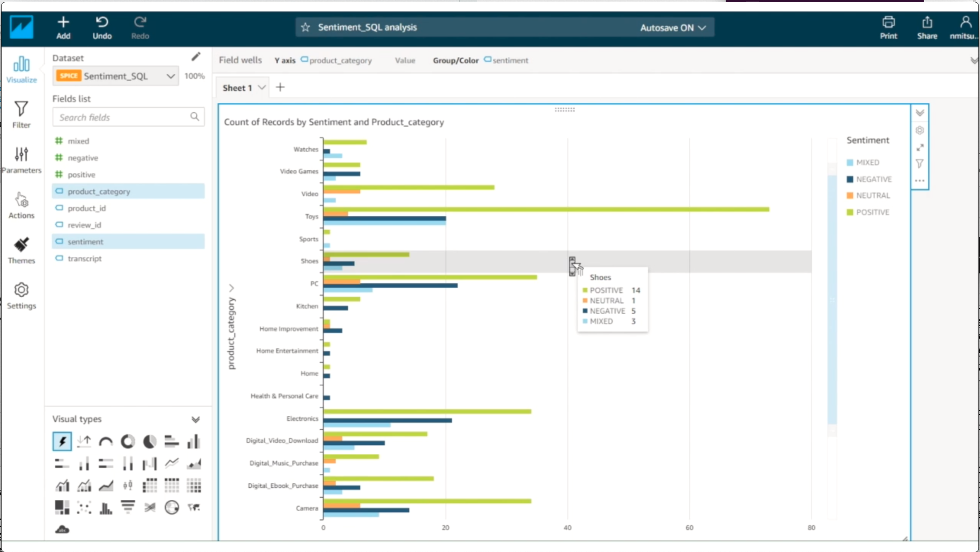Click the pencil icon to edit dataset
Viewport: 980px width, 552px height.
click(196, 57)
